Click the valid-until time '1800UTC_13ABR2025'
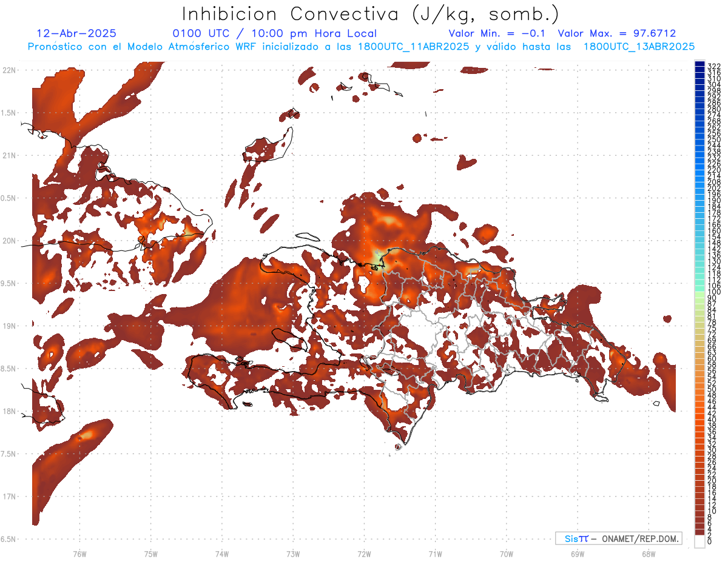The image size is (728, 562). click(639, 46)
